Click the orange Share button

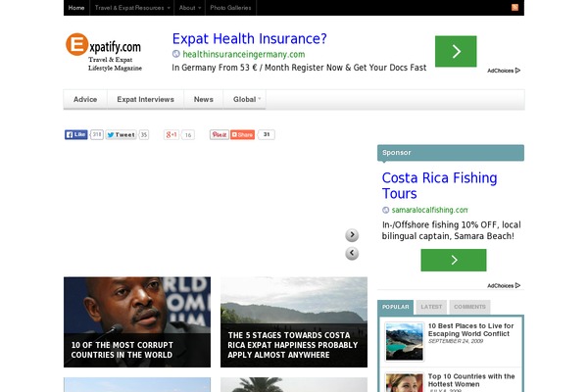242,134
